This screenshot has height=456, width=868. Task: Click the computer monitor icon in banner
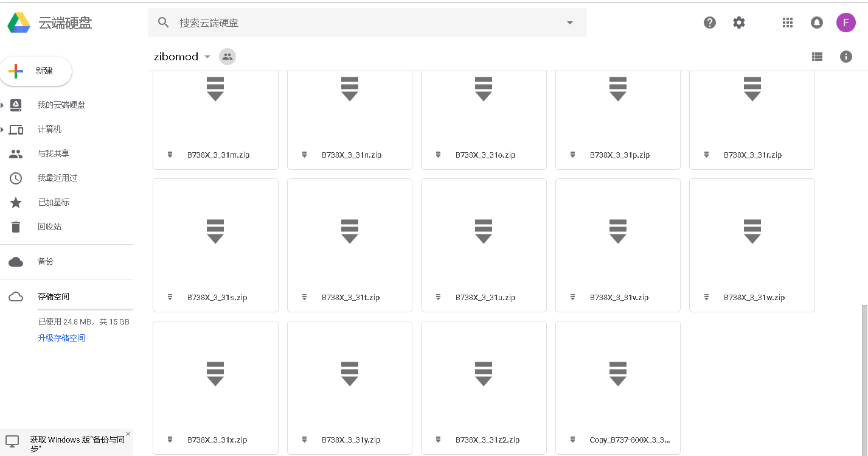click(x=12, y=441)
